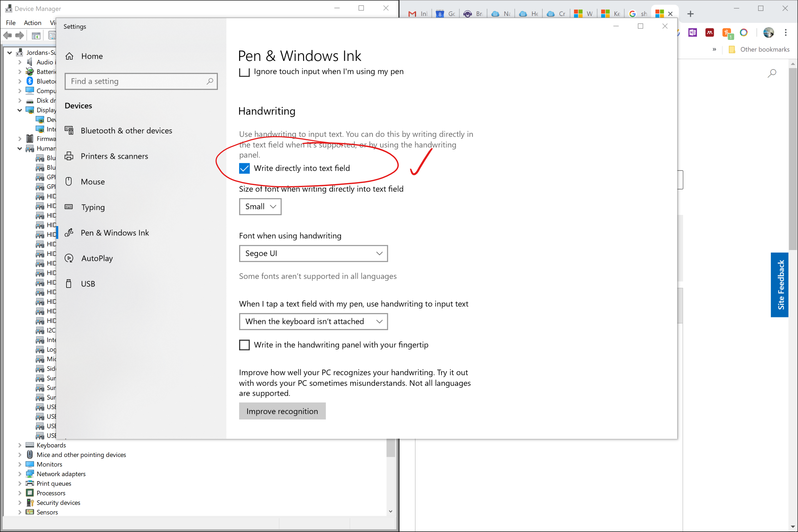Select the USB settings page

(87, 284)
